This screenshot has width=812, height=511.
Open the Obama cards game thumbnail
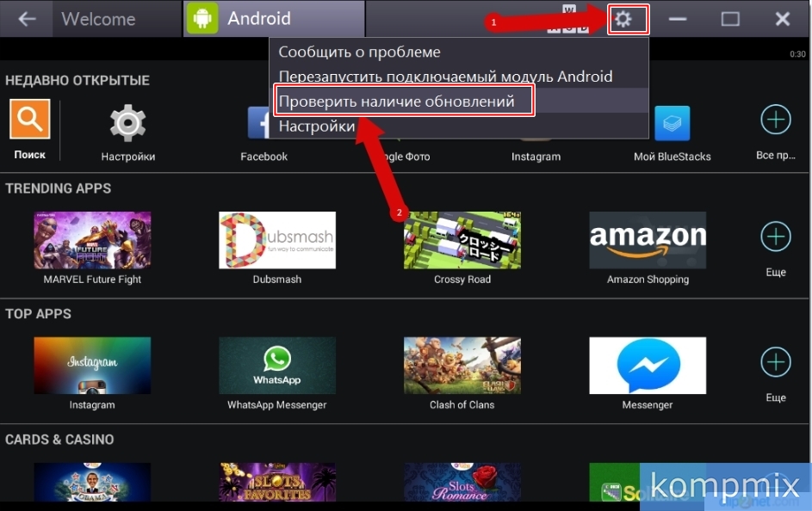pyautogui.click(x=92, y=482)
